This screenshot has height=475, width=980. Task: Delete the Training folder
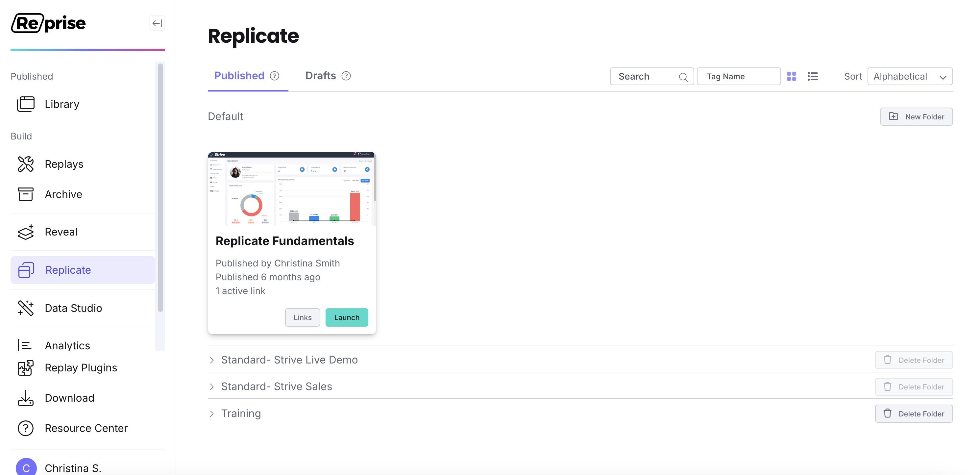click(x=914, y=414)
